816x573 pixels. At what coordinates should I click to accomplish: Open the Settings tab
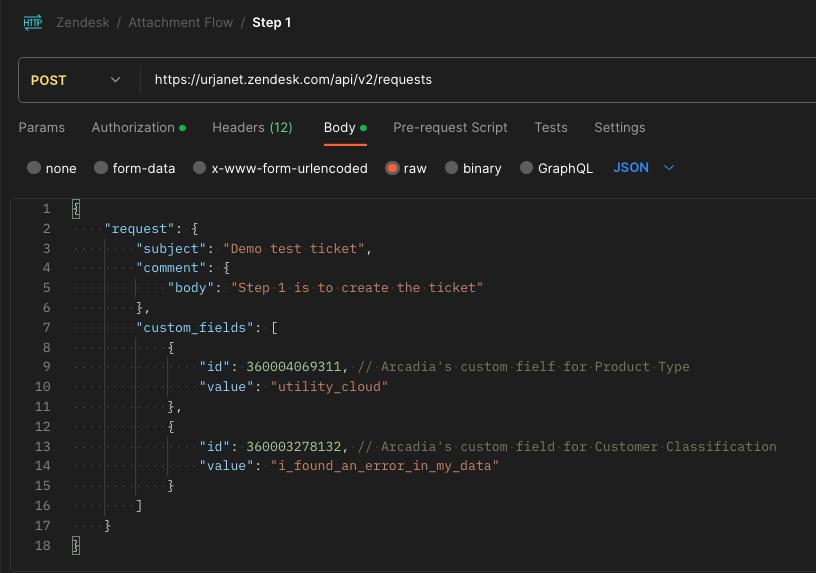[x=620, y=128]
